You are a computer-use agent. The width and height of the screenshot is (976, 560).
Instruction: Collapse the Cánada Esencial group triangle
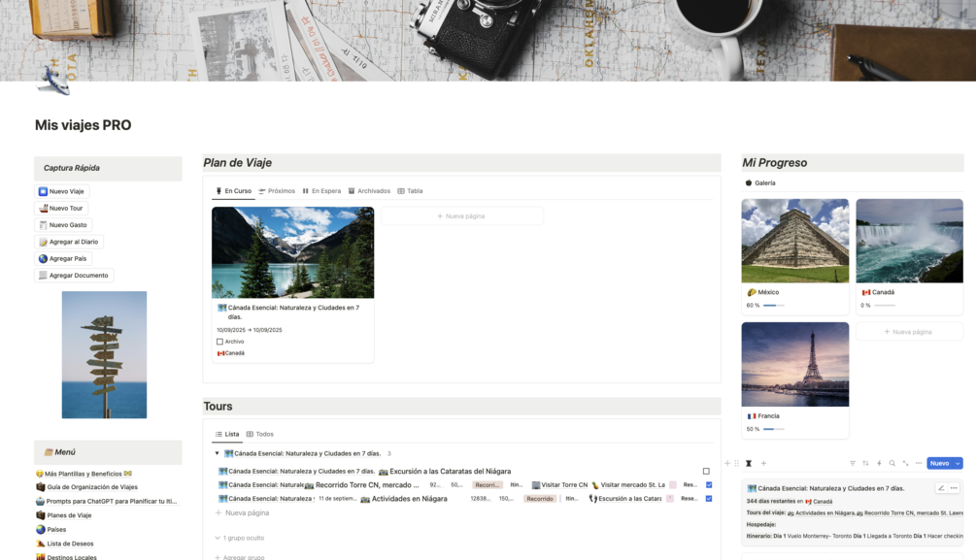coord(217,453)
